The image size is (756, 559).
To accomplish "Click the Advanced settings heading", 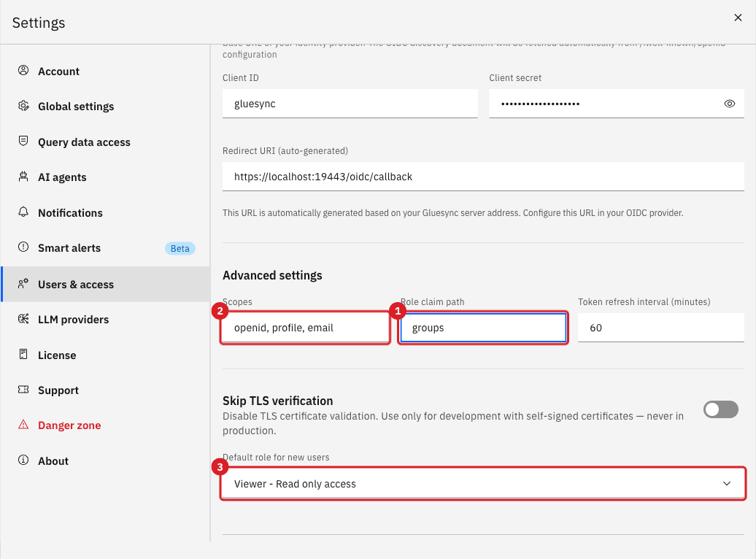I will 272,275.
